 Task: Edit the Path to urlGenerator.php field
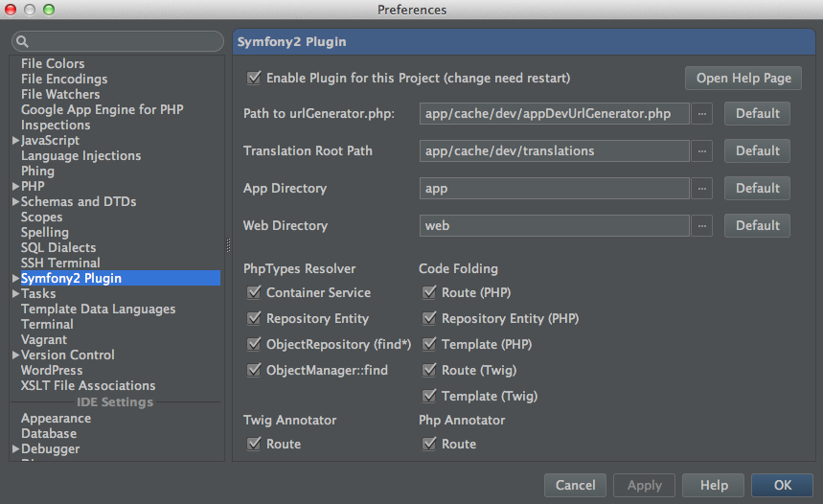[555, 113]
